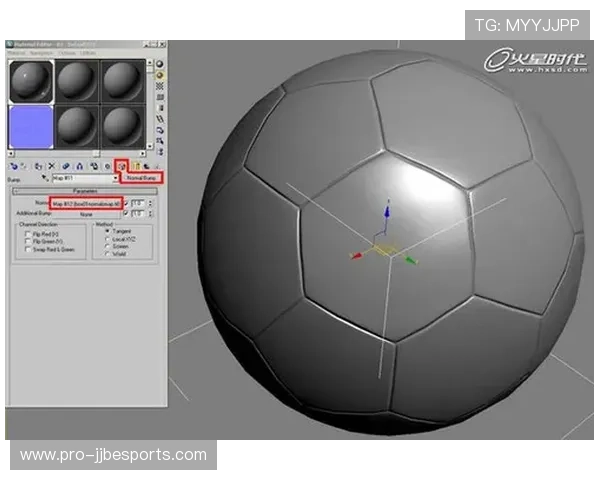Toggle the checkered Background icon
Viewport: 600px width, 480px height.
(x=160, y=86)
